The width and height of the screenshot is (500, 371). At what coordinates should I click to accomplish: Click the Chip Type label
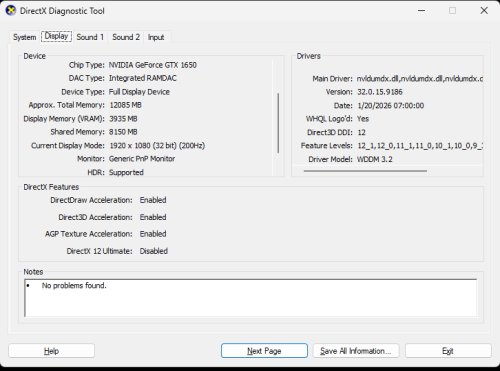coord(87,65)
